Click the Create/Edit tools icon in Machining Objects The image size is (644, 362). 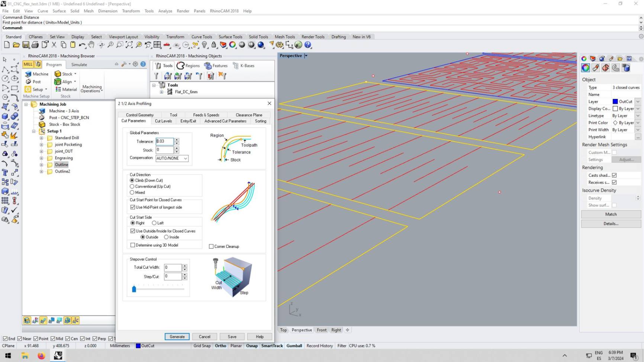(x=156, y=76)
